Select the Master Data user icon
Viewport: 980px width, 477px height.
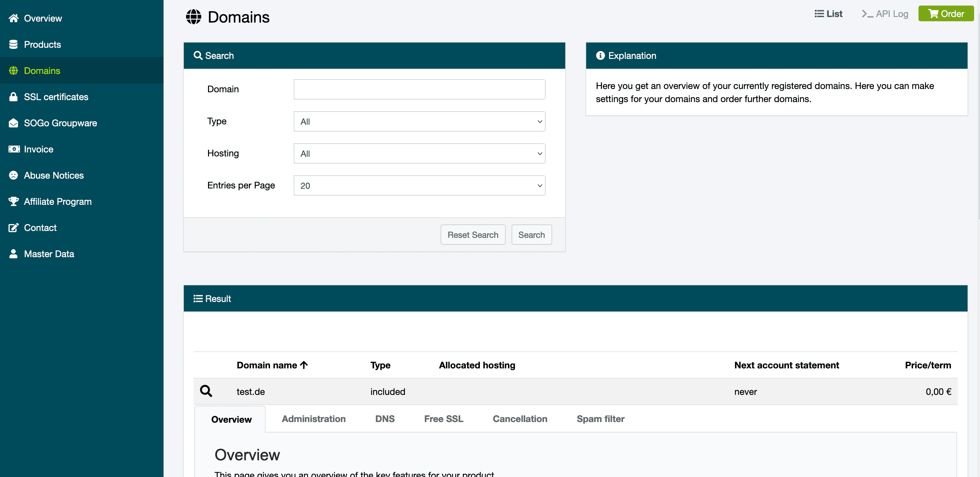14,254
